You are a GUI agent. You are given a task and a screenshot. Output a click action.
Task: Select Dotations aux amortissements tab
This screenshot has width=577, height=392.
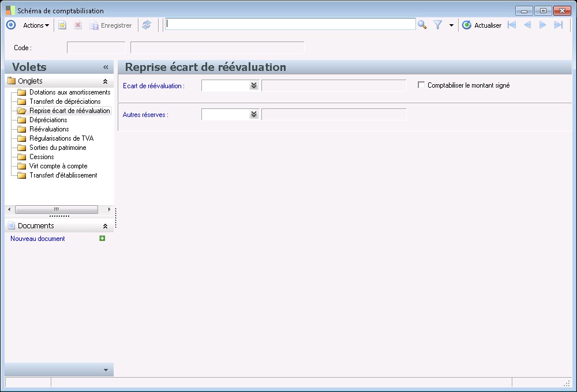click(70, 92)
